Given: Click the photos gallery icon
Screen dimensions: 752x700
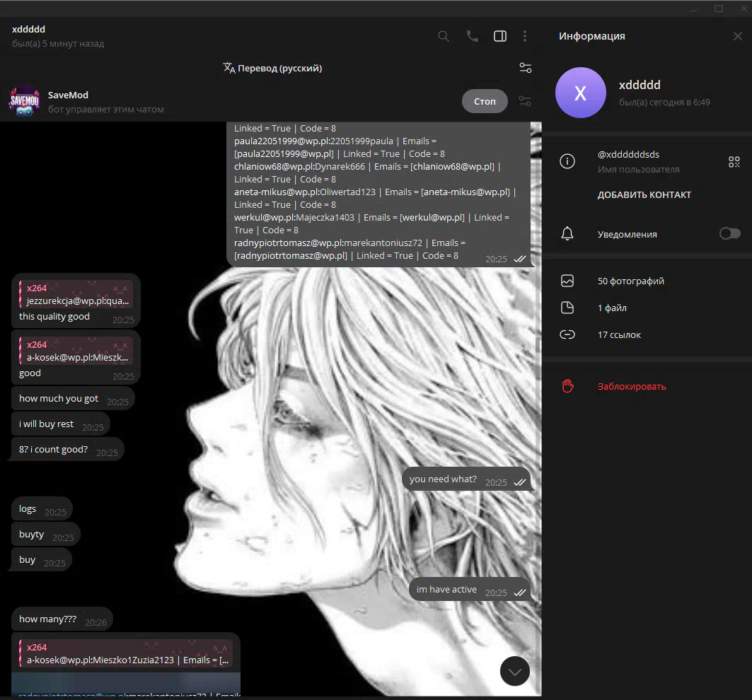Looking at the screenshot, I should point(567,281).
